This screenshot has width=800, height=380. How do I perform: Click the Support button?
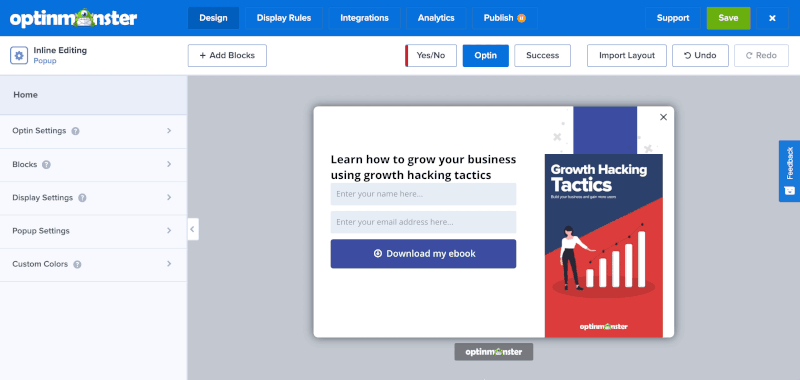[673, 18]
